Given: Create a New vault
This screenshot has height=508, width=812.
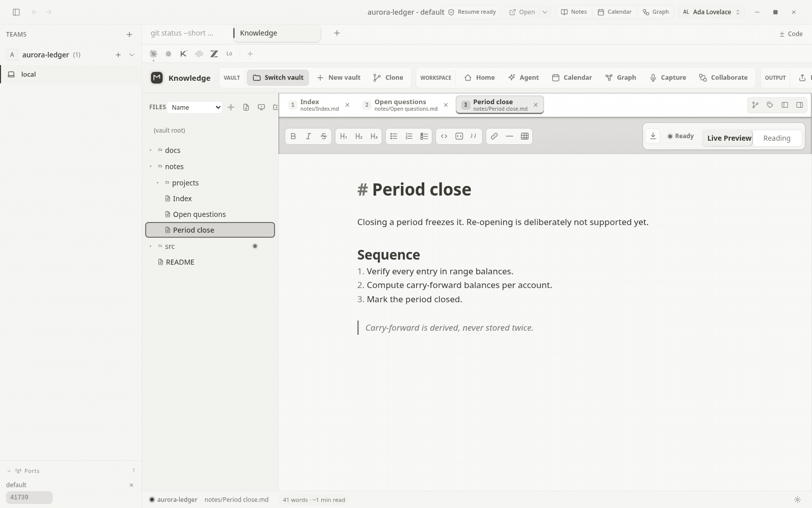Looking at the screenshot, I should pyautogui.click(x=339, y=78).
